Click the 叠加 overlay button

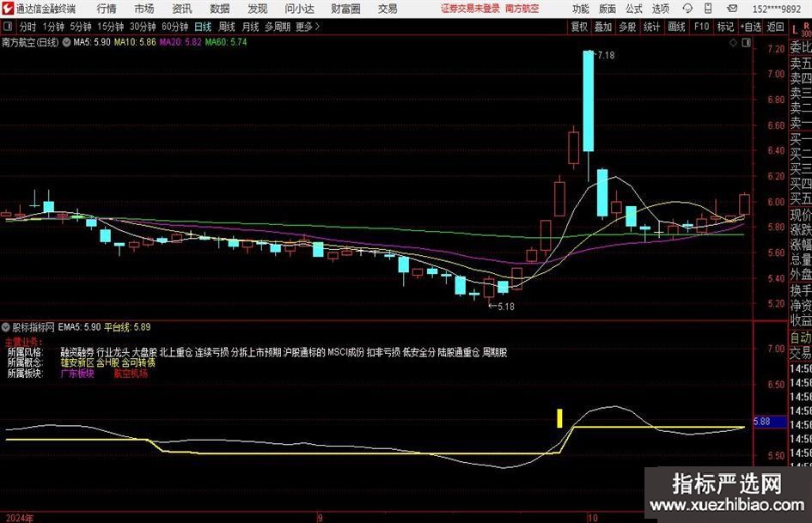click(x=603, y=27)
